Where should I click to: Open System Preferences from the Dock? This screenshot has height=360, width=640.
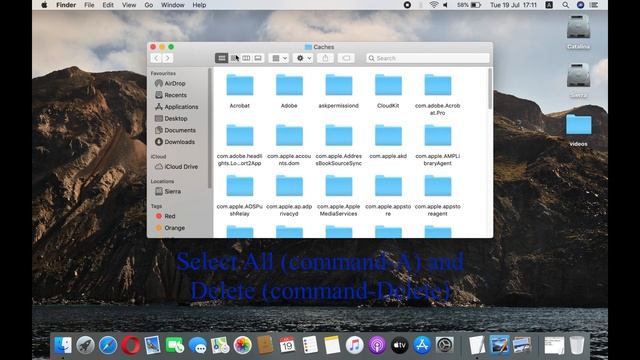pos(444,345)
